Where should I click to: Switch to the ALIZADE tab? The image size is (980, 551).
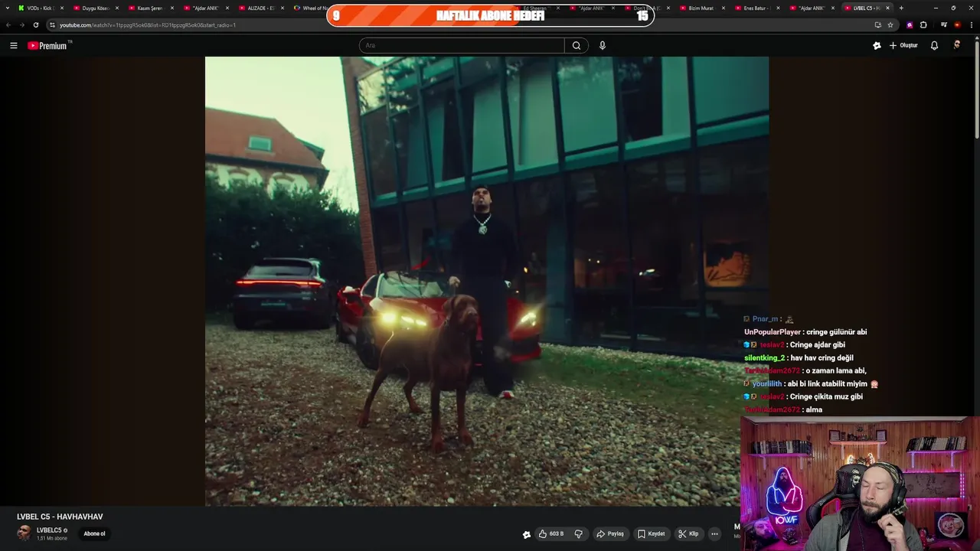pos(261,8)
